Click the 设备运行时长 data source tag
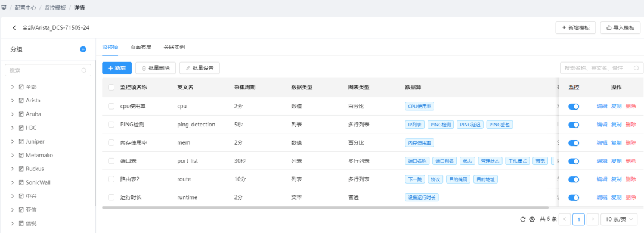This screenshot has width=644, height=233. pos(422,198)
